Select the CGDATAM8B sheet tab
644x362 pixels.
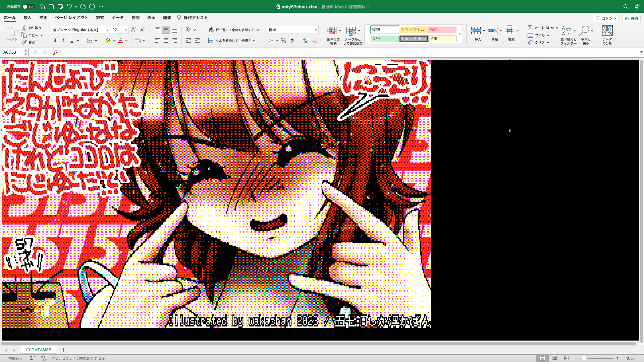pos(39,350)
